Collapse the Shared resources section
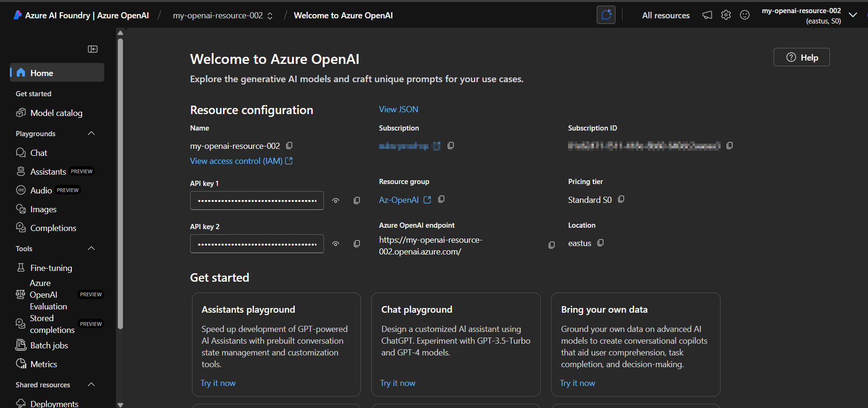 pyautogui.click(x=92, y=385)
